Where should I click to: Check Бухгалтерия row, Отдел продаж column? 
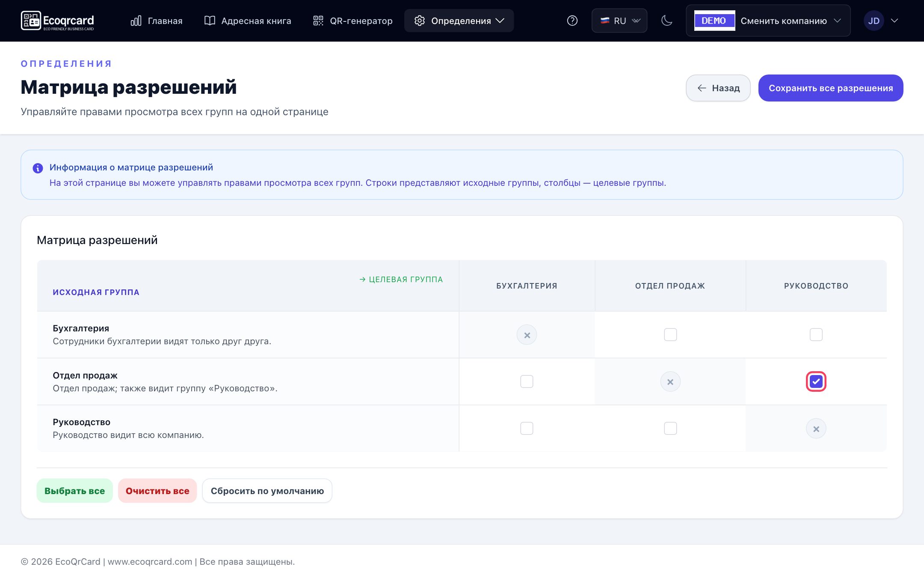(x=670, y=334)
